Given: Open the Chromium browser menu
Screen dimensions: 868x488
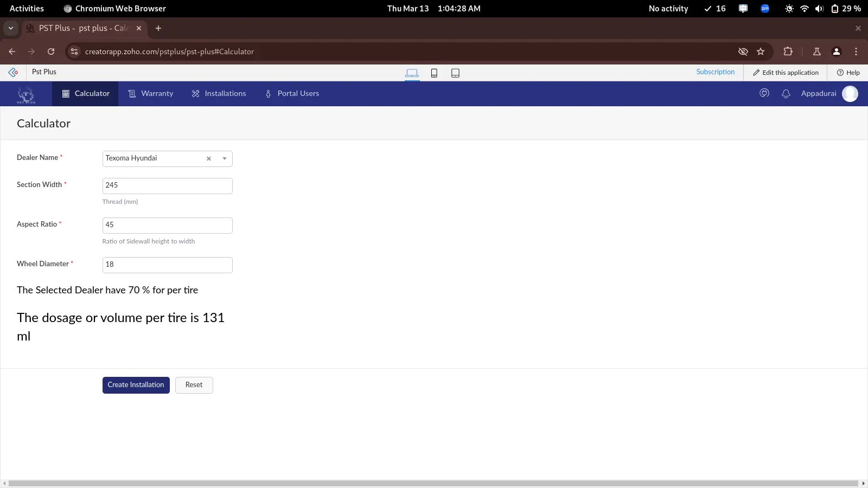Looking at the screenshot, I should tap(856, 52).
